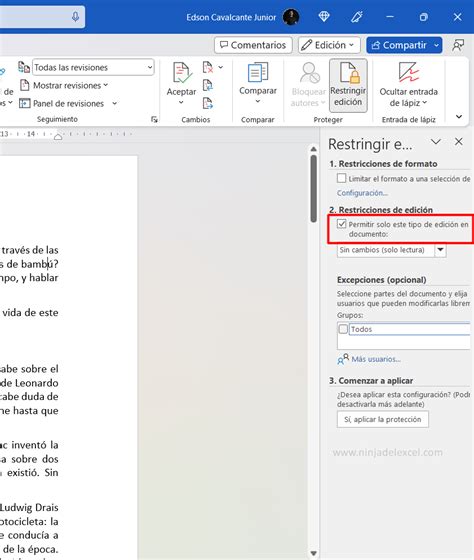Go to next change icon
Viewport: 474px width, 560px height.
pos(208,104)
